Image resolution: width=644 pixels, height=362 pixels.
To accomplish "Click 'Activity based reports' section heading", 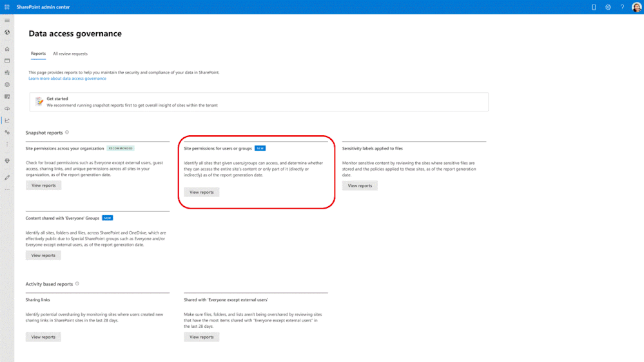I will coord(49,284).
